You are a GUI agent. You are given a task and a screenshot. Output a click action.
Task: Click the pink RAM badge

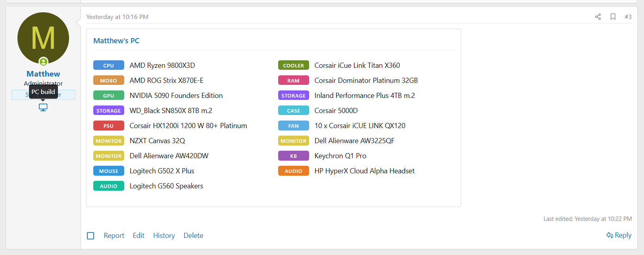tap(293, 81)
